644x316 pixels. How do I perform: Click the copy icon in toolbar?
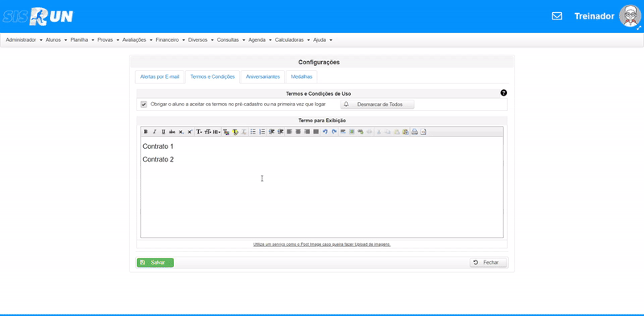click(x=388, y=132)
